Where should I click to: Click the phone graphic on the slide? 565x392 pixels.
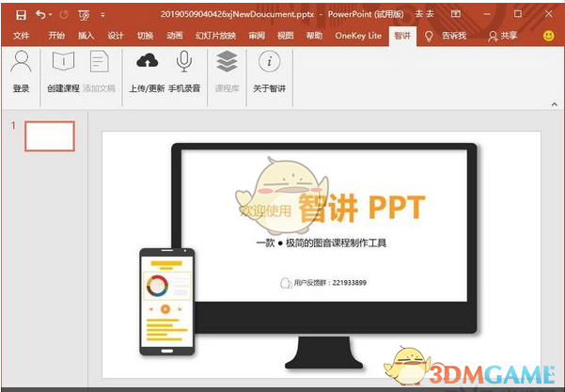[x=166, y=302]
